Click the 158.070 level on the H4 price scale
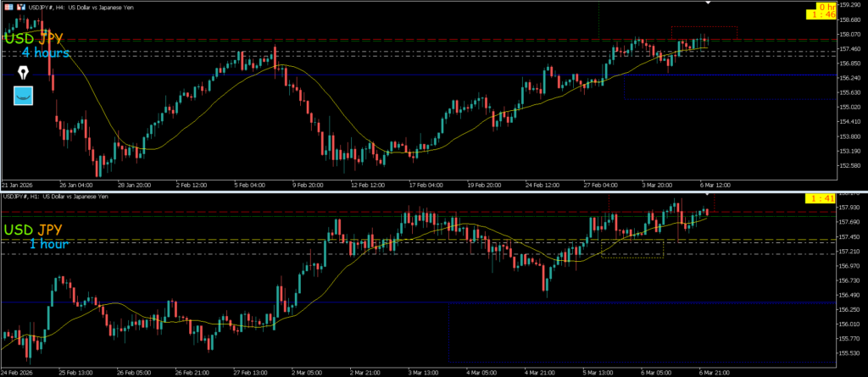Image resolution: width=868 pixels, height=377 pixels. (849, 35)
